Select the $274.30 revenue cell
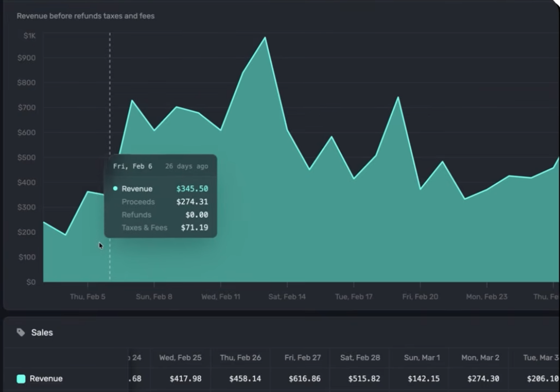Viewport: 560px width, 392px height. [x=483, y=379]
